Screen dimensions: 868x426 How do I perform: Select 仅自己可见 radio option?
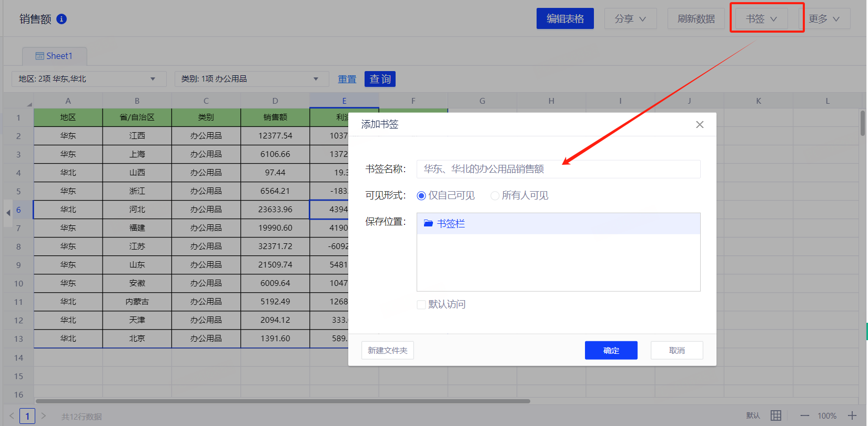[421, 196]
